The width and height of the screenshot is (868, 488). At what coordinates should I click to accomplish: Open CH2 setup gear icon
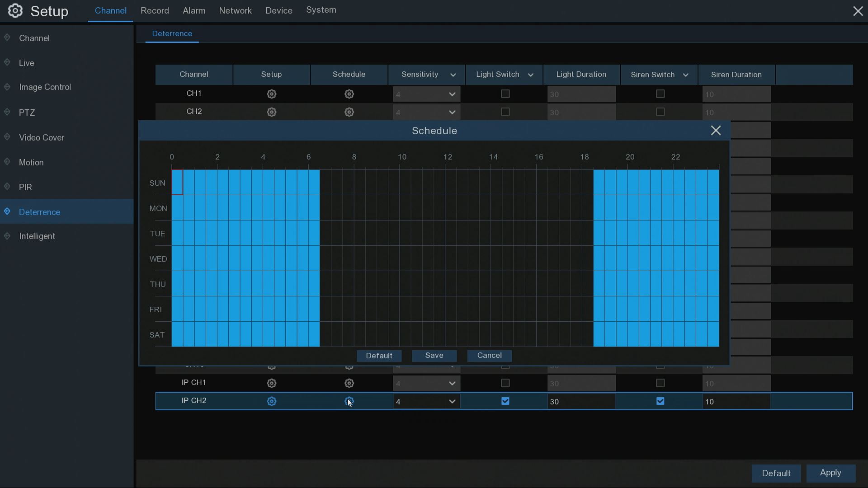point(271,112)
